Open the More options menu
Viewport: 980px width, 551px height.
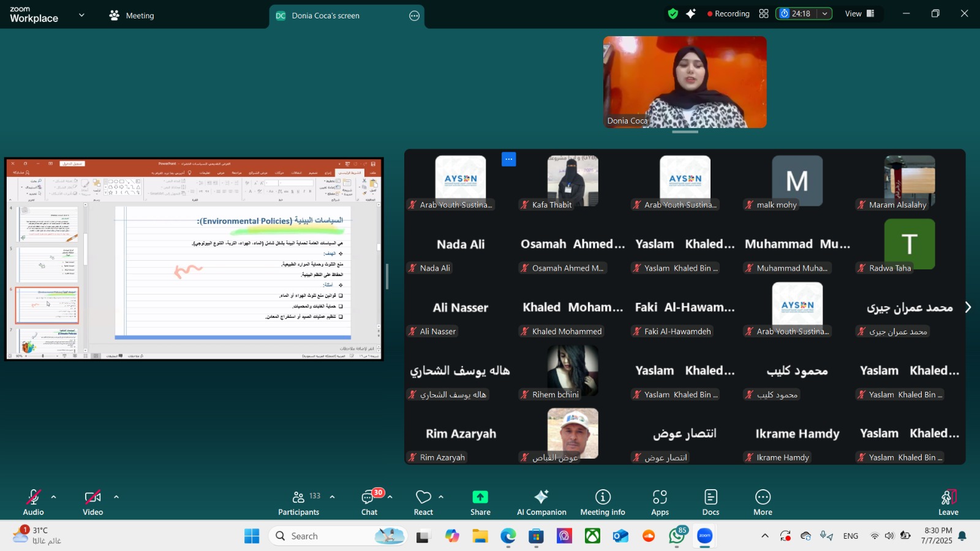(x=763, y=502)
